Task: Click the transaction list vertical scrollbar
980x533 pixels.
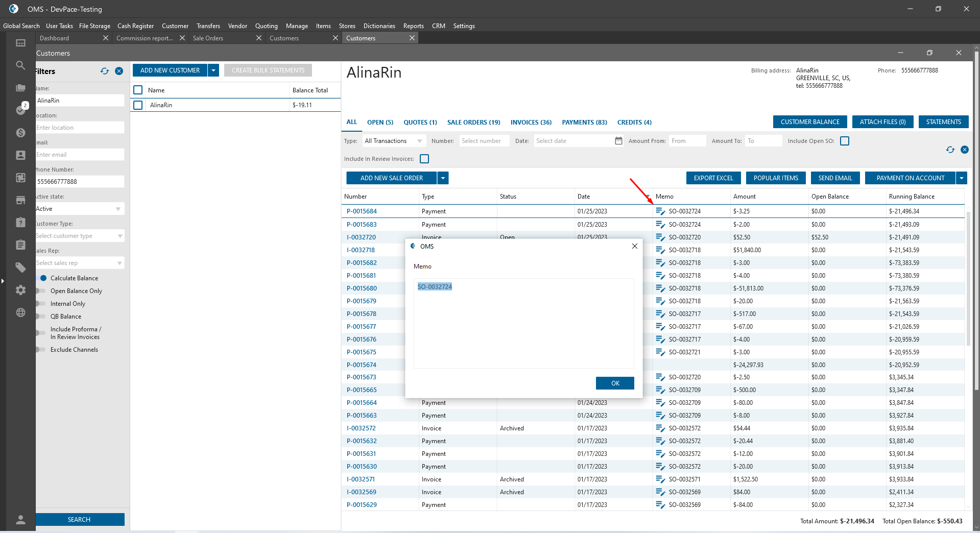Action: pyautogui.click(x=968, y=278)
